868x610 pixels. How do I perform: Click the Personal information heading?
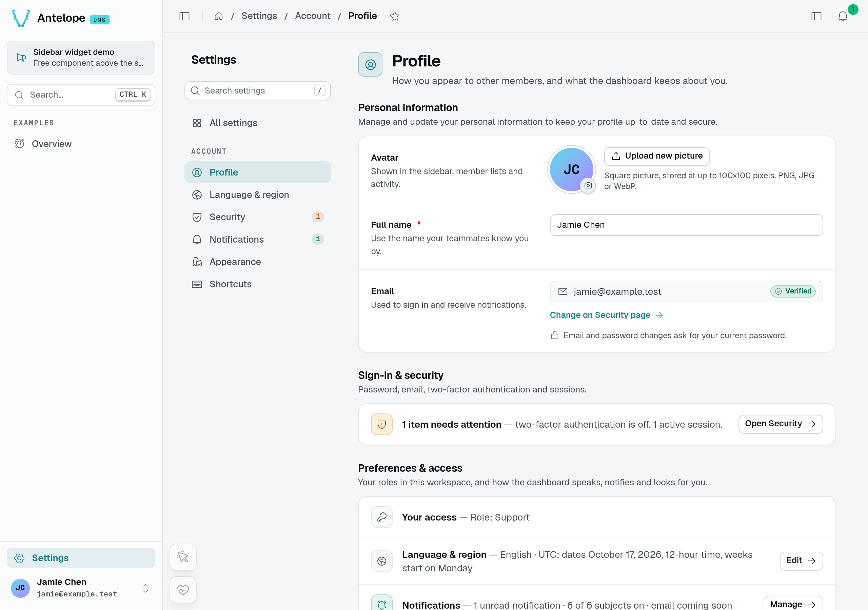408,108
